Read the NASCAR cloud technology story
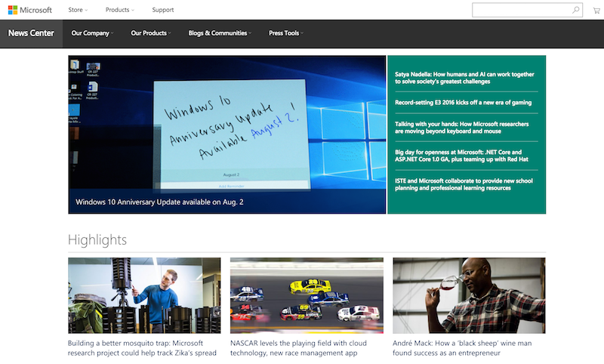The width and height of the screenshot is (604, 364). (x=298, y=348)
